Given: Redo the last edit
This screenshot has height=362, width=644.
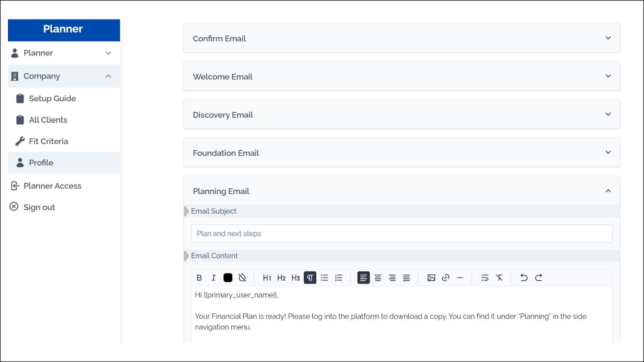Looking at the screenshot, I should click(x=539, y=278).
